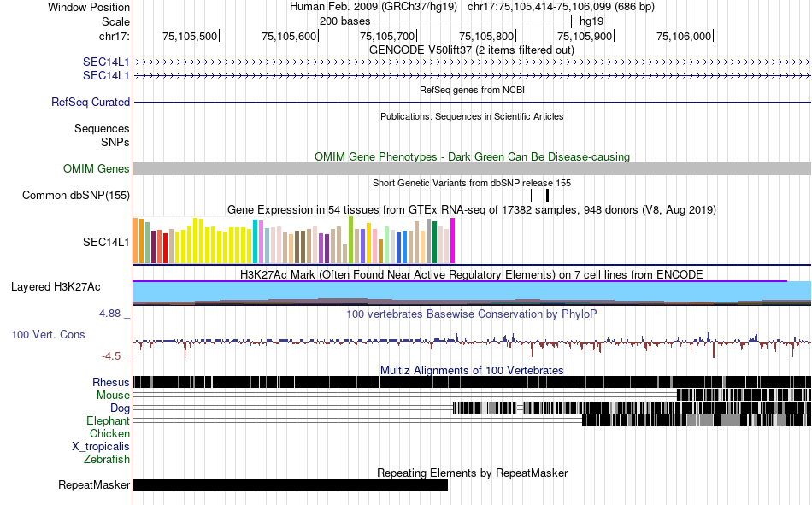The image size is (812, 505).
Task: Click the RefSeq Curated track label
Action: tap(90, 102)
